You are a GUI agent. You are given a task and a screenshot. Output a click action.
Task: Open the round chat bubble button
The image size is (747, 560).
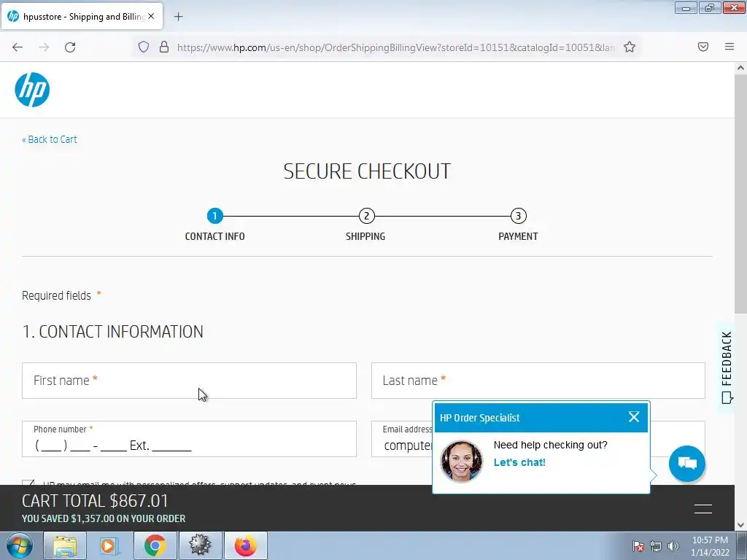(x=687, y=463)
